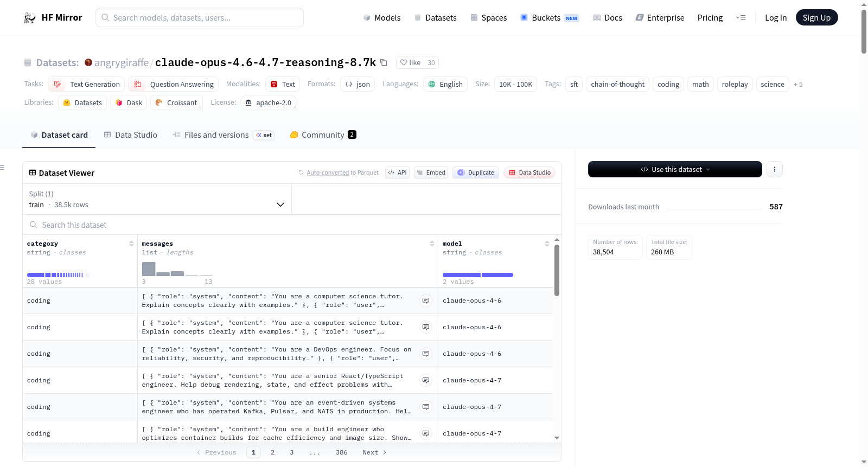Click the angrygiraffe avatar icon
Viewport: 868px width, 467px height.
coord(88,62)
